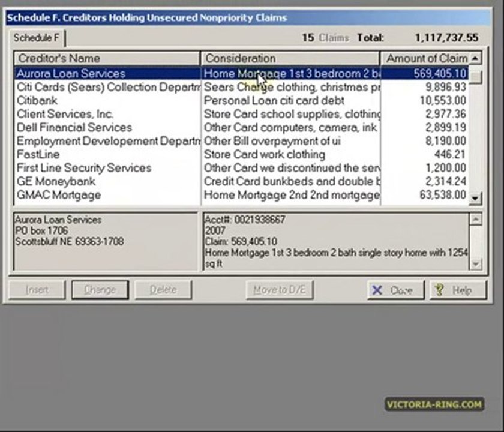
Task: Click the 8,190.00 amount cell
Action: [x=425, y=141]
